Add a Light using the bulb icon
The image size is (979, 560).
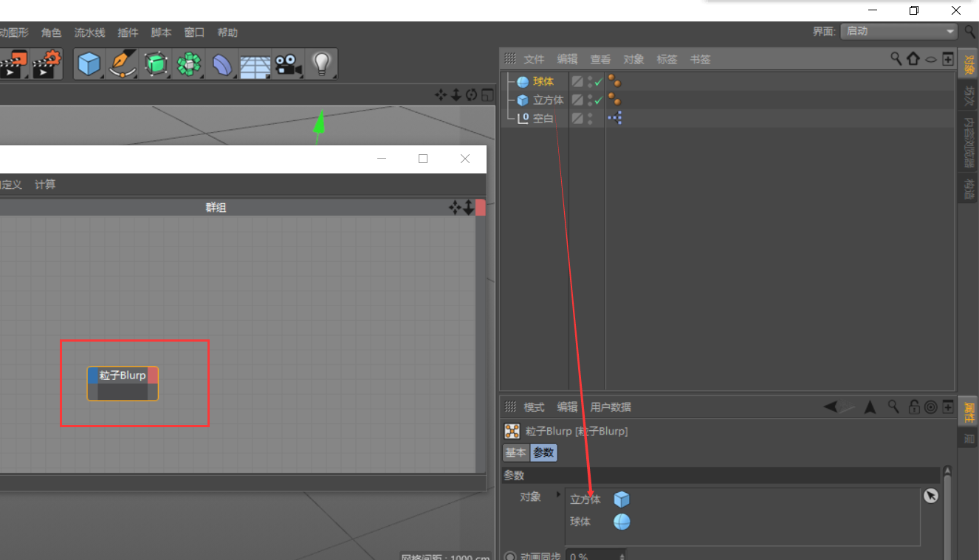click(321, 64)
